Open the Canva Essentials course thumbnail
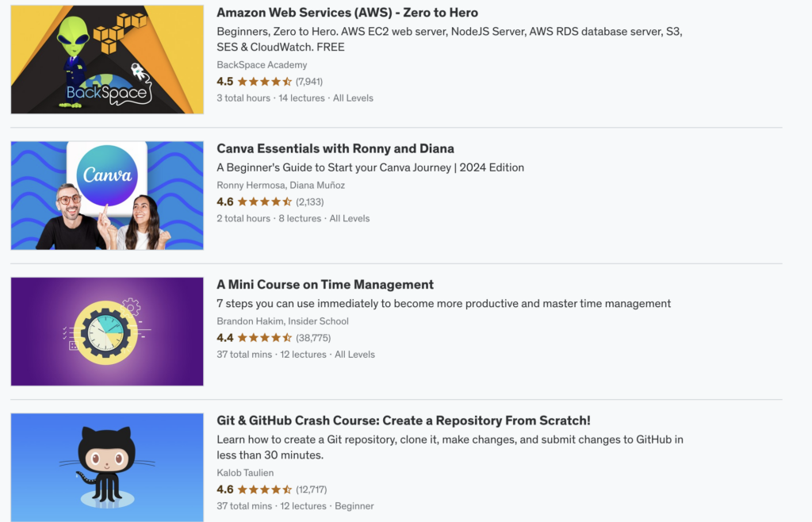 tap(107, 196)
